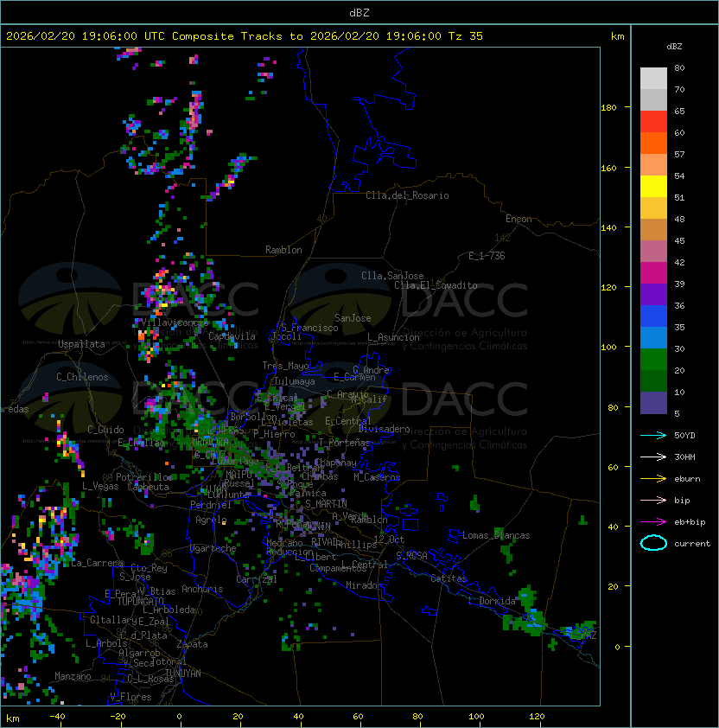719x728 pixels.
Task: Click the white 30HM track arrow in legend
Action: point(653,457)
